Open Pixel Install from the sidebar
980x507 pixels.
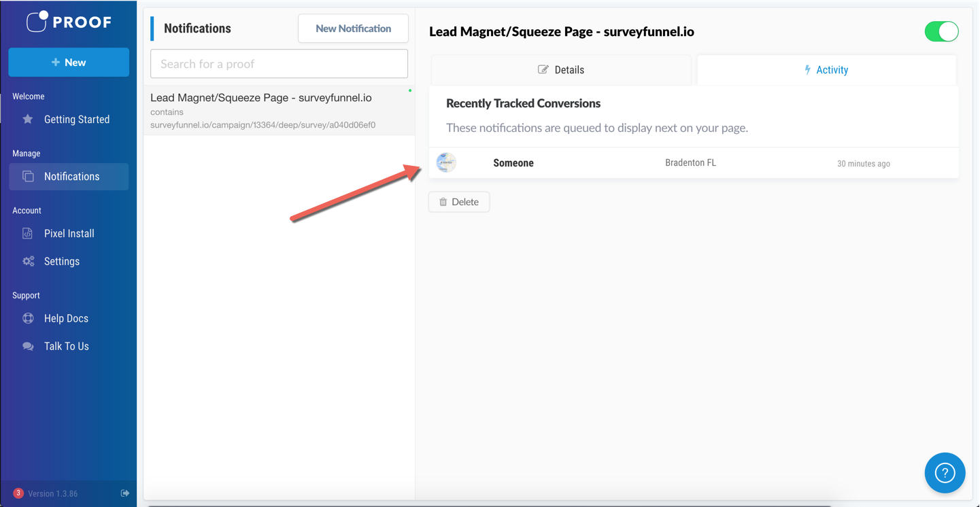coord(69,234)
